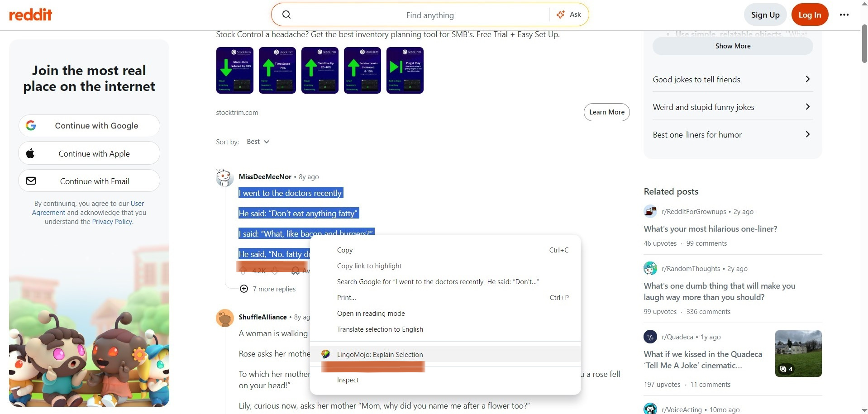Choose Open in reading mode
Screen dimensions: 868x414
[445, 313]
